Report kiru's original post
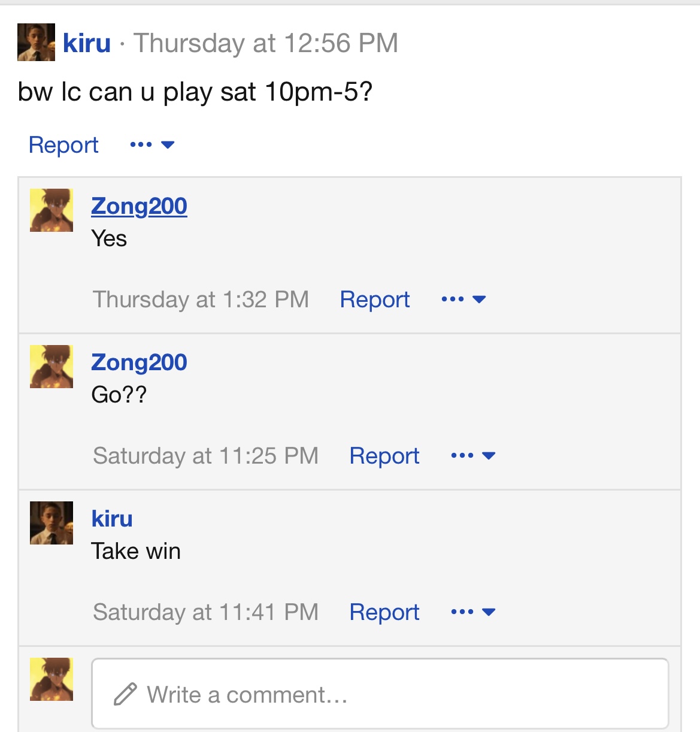This screenshot has width=700, height=732. click(63, 145)
